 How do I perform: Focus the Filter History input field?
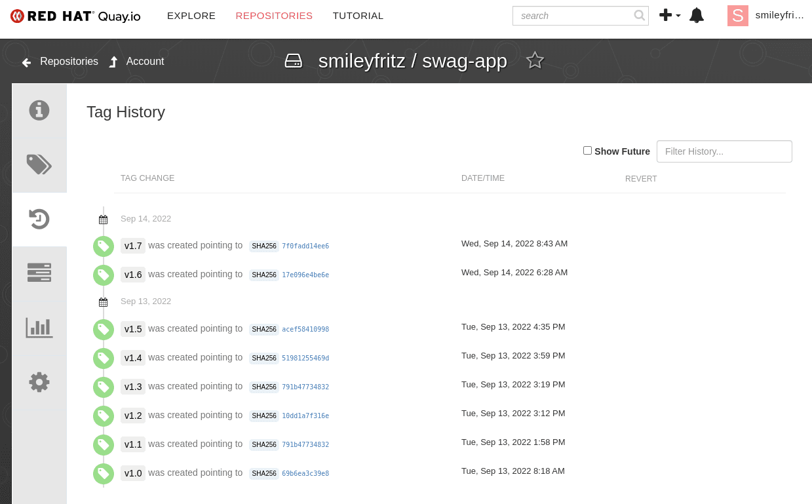tap(724, 151)
